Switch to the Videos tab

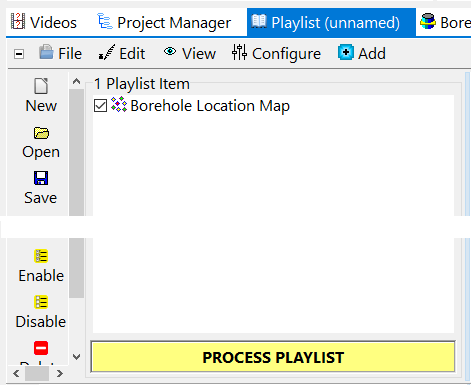tap(44, 22)
